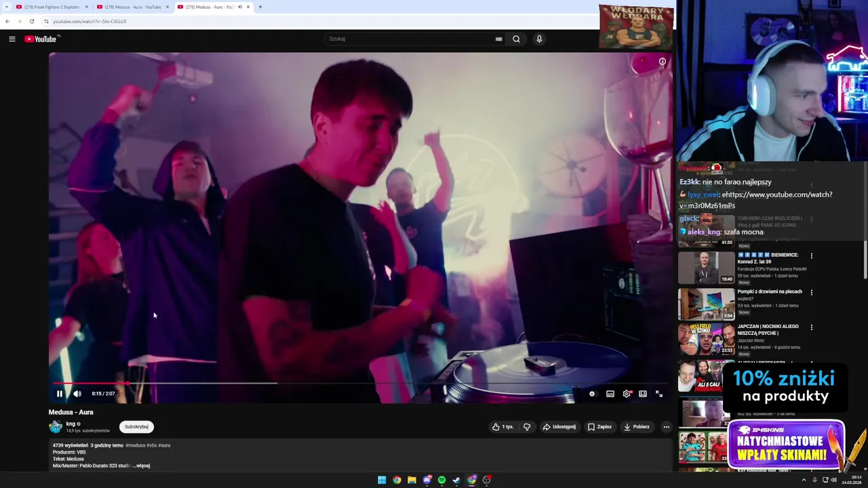The width and height of the screenshot is (868, 488).
Task: Reload the page
Action: pyautogui.click(x=32, y=21)
